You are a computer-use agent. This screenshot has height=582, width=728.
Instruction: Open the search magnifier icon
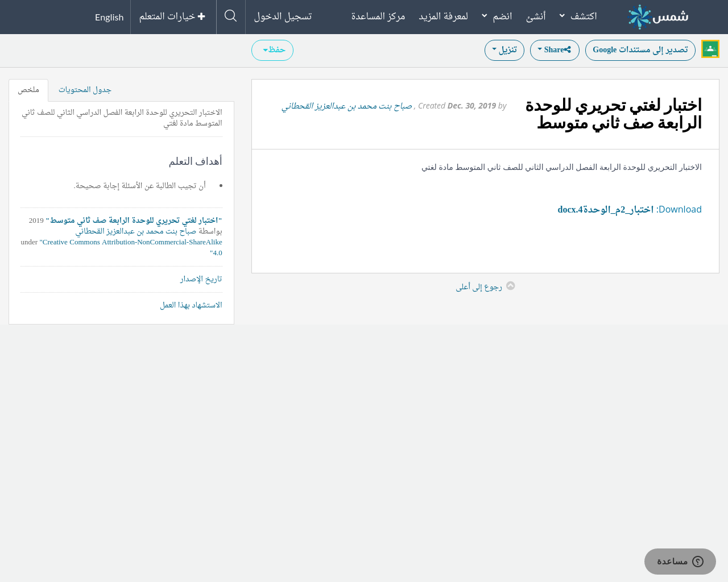point(231,16)
